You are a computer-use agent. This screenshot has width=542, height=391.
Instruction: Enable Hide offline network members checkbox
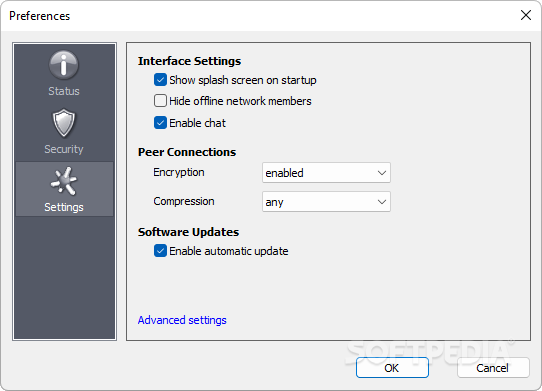tap(160, 101)
